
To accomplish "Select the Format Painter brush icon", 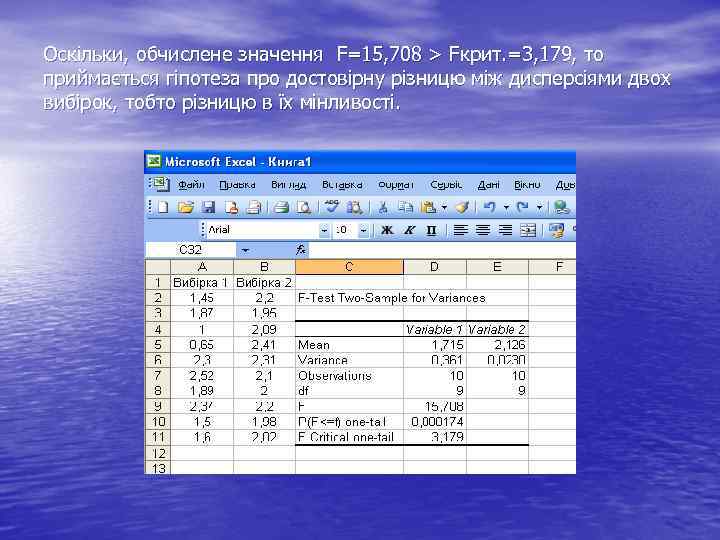I will (462, 208).
